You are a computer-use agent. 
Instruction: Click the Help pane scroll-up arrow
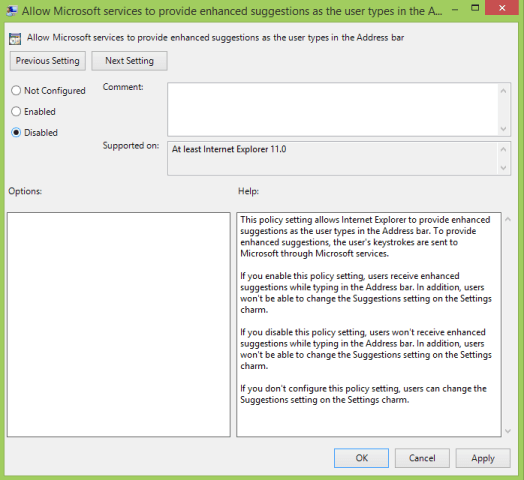[508, 219]
